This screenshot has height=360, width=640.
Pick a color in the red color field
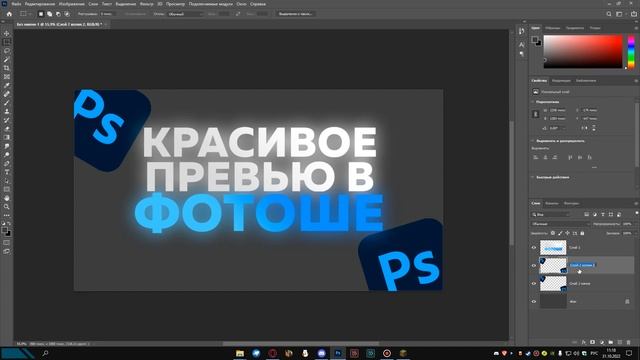[583, 51]
